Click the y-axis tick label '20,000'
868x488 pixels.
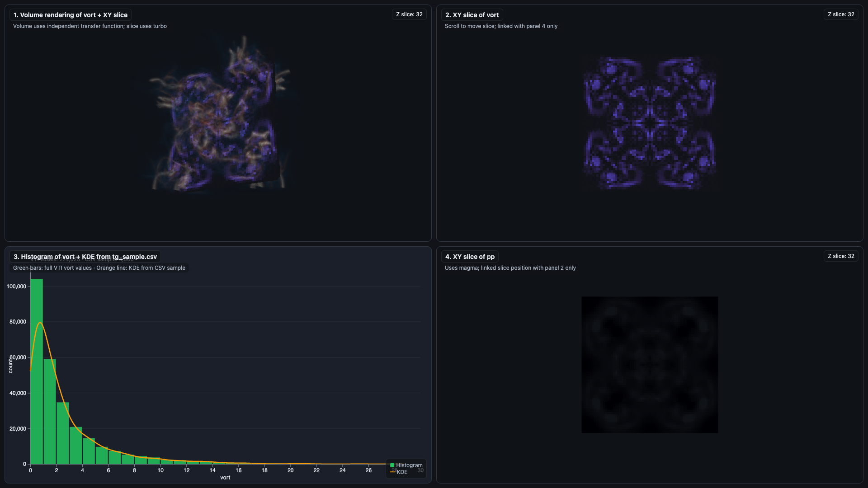pos(18,429)
